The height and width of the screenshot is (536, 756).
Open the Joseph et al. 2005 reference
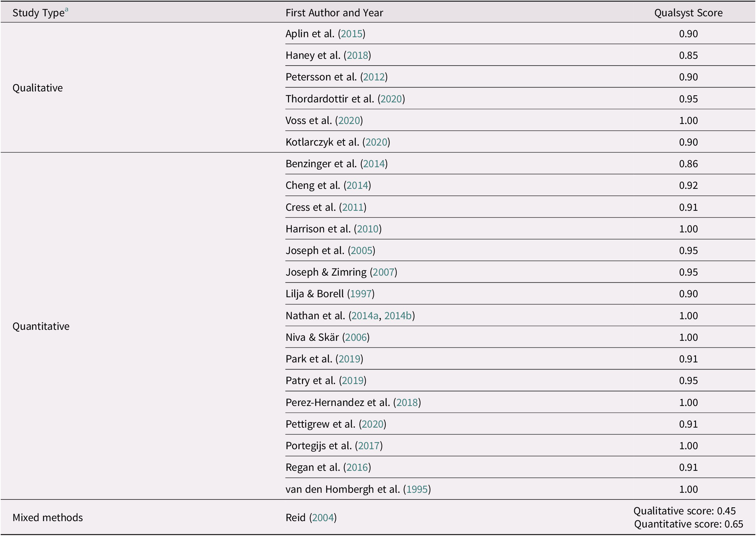361,250
